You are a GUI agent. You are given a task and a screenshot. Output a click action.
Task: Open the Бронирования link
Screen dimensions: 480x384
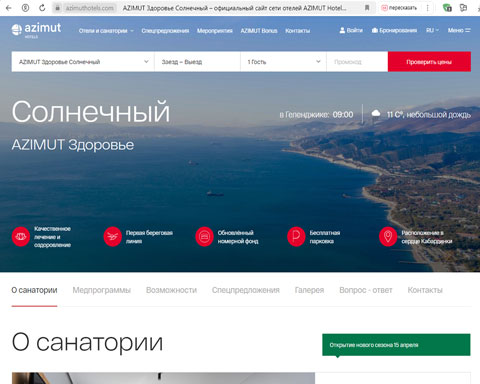tap(394, 30)
